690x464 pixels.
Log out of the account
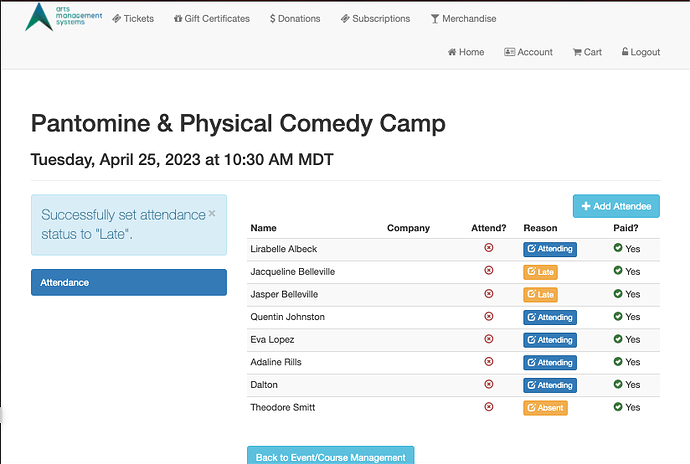(x=641, y=52)
